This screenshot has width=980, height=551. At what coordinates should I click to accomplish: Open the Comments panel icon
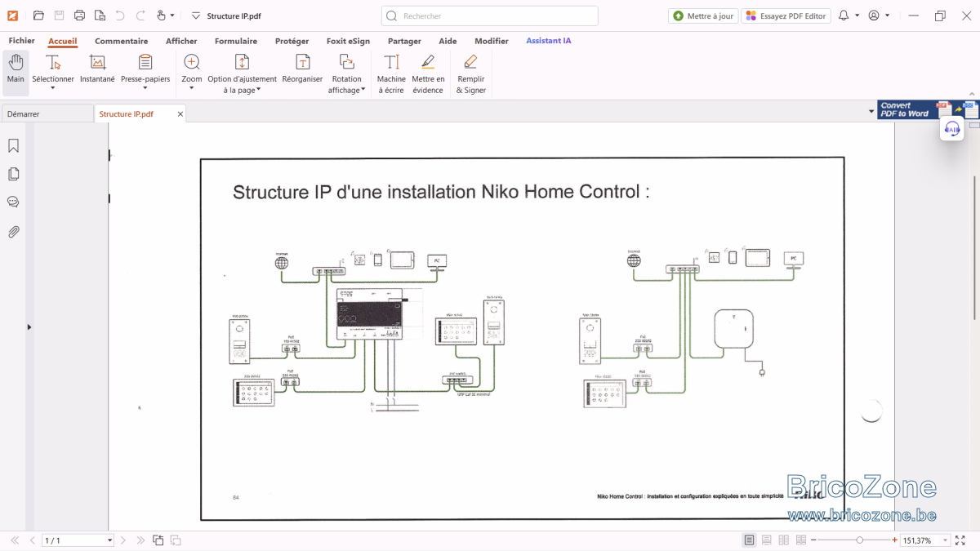click(14, 202)
